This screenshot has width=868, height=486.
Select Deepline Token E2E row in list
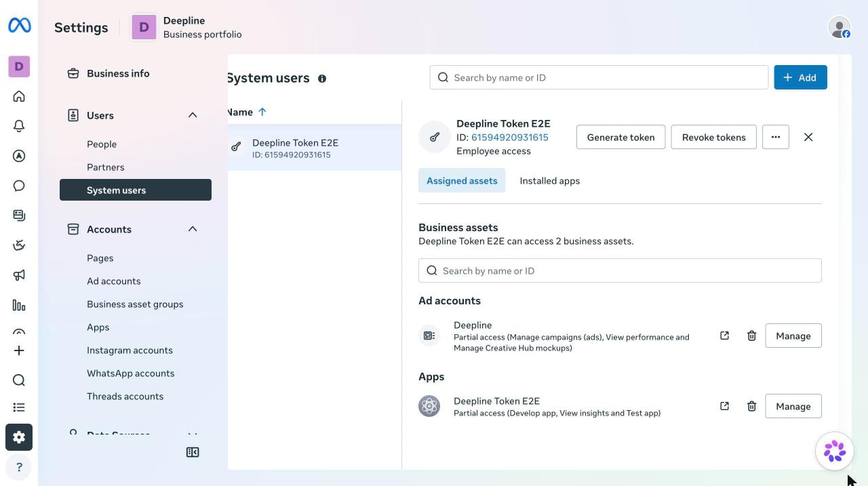click(315, 148)
